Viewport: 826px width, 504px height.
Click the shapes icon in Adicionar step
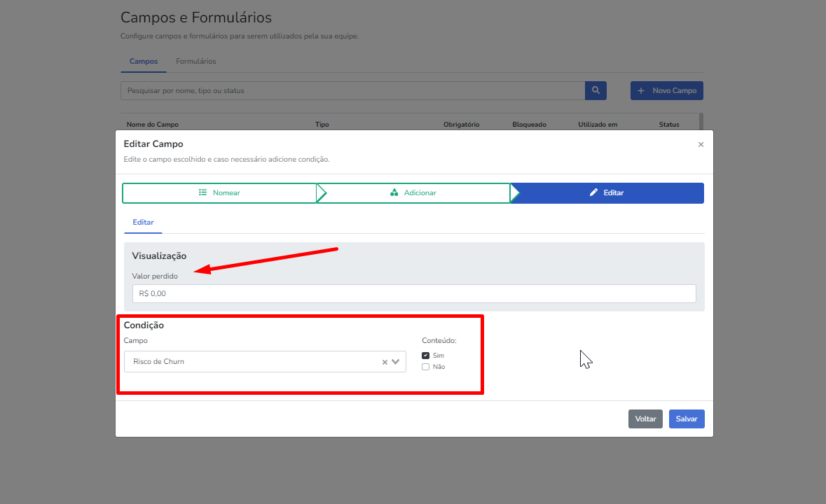(394, 192)
